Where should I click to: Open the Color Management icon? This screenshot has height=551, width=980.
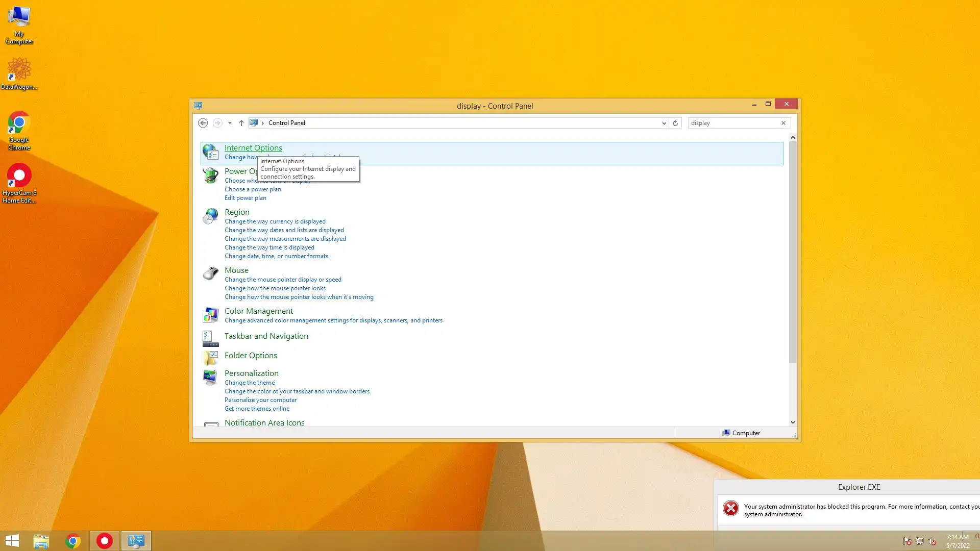(210, 315)
